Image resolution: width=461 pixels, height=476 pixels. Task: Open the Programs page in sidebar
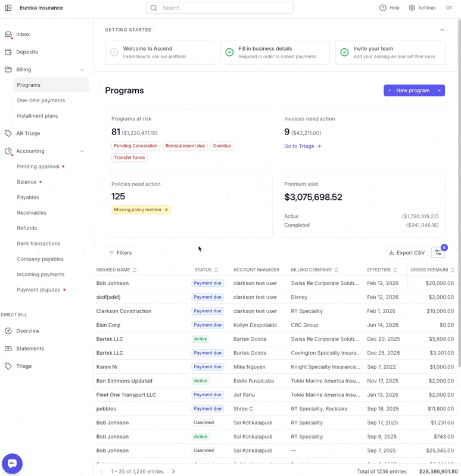click(51, 85)
